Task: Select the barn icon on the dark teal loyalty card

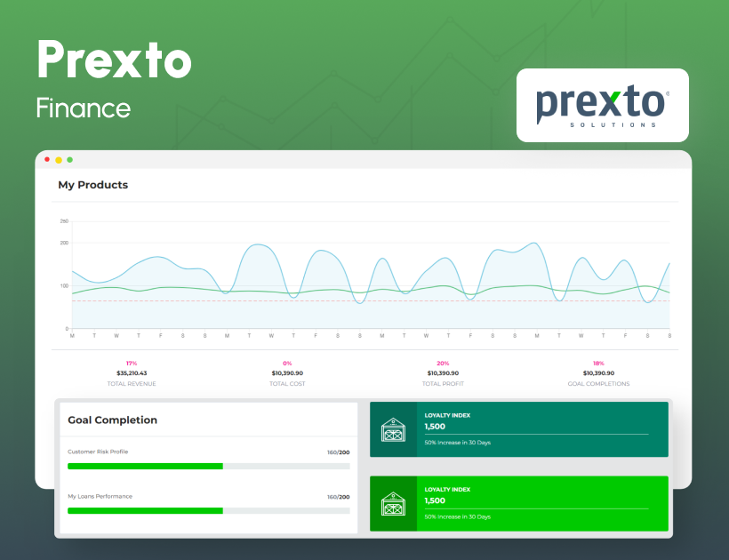Action: (x=391, y=428)
